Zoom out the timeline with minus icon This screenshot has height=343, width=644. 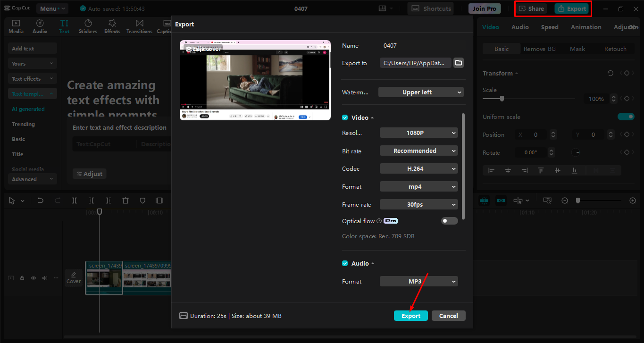click(565, 201)
